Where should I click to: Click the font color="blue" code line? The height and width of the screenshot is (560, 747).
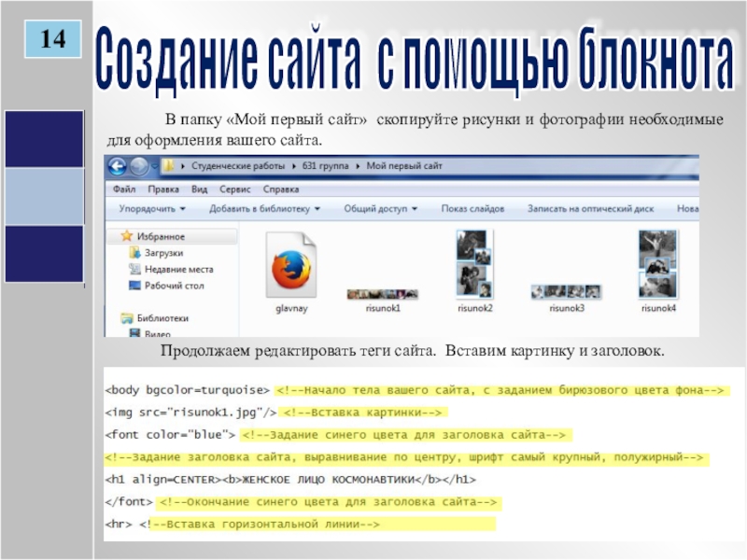tap(170, 435)
